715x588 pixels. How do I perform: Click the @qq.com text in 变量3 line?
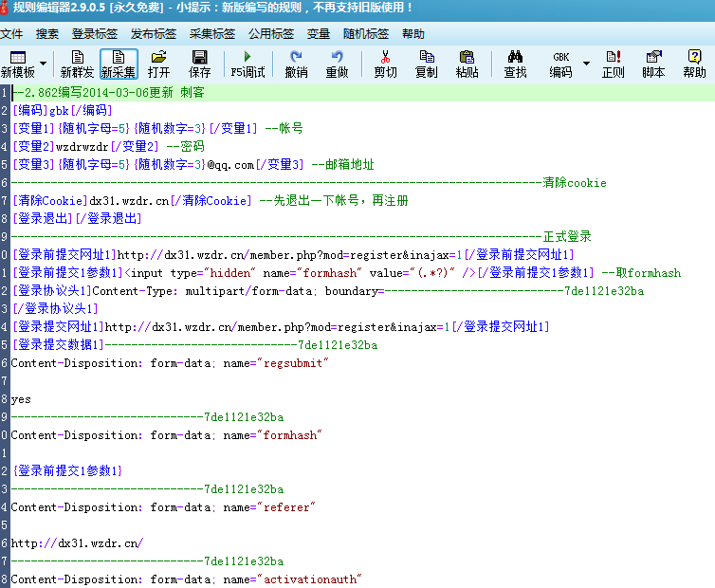pyautogui.click(x=230, y=165)
